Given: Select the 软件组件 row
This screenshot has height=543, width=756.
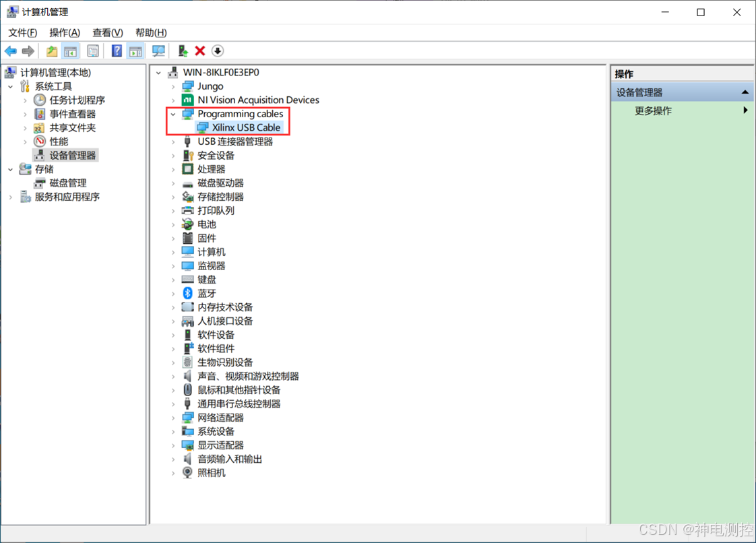Looking at the screenshot, I should click(216, 349).
